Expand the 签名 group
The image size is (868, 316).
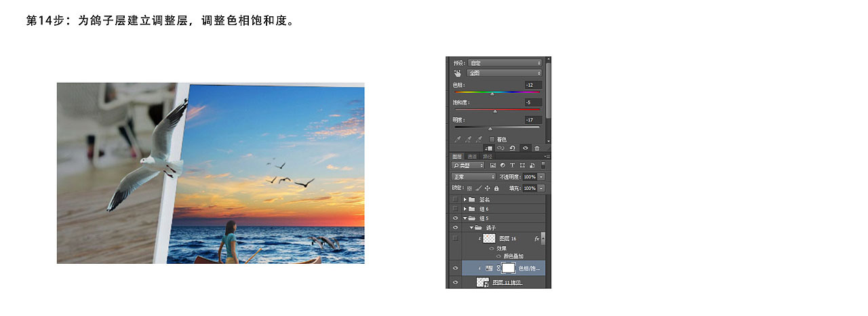(465, 199)
